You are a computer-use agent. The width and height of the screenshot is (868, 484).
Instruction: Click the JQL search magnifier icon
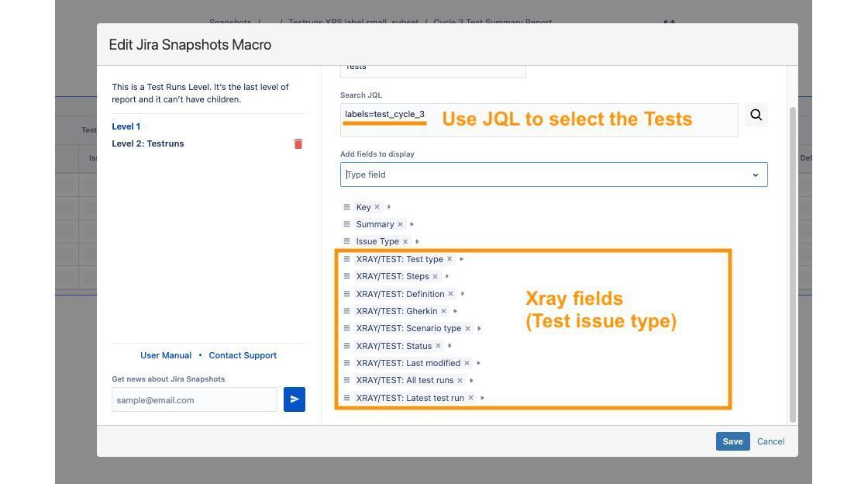click(x=756, y=116)
